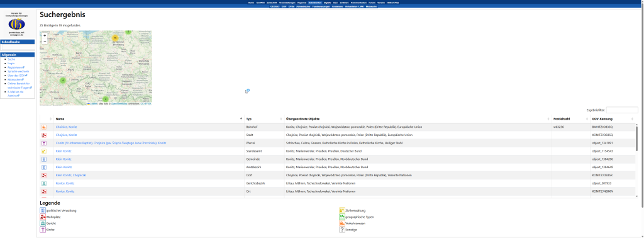Screen dimensions: 644x238
Task: Click the blue administration icon in the Amtsbezirk row
Action: [x=44, y=167]
